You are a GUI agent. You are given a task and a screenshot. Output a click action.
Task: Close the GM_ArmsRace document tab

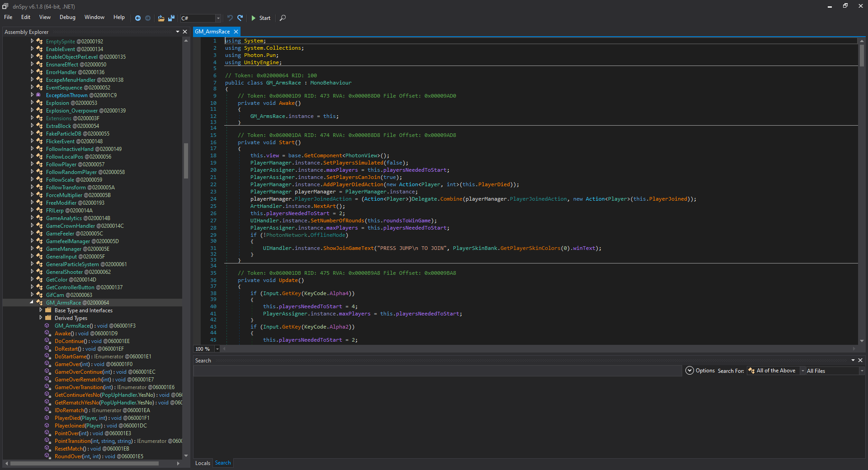(x=236, y=32)
